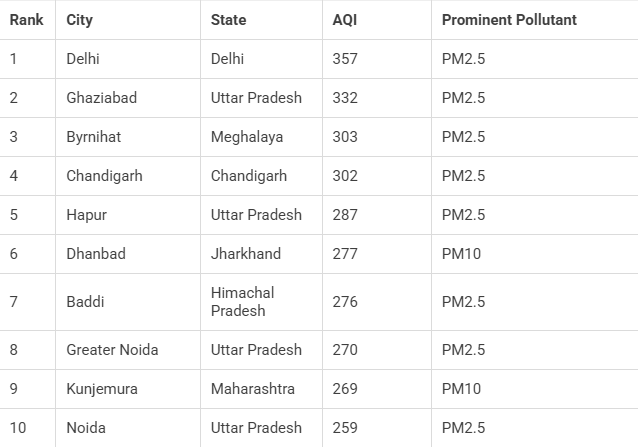The width and height of the screenshot is (638, 447).
Task: Click the Kunjemura city cell
Action: [x=102, y=389]
